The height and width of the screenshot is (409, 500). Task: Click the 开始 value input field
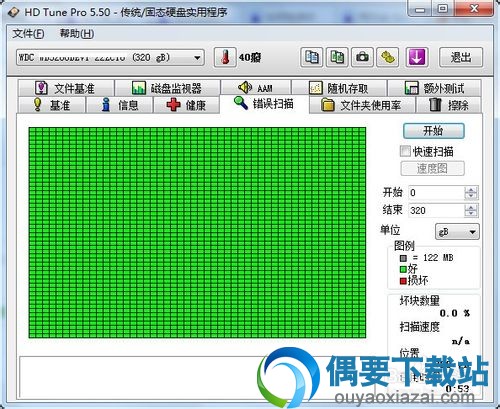click(437, 193)
